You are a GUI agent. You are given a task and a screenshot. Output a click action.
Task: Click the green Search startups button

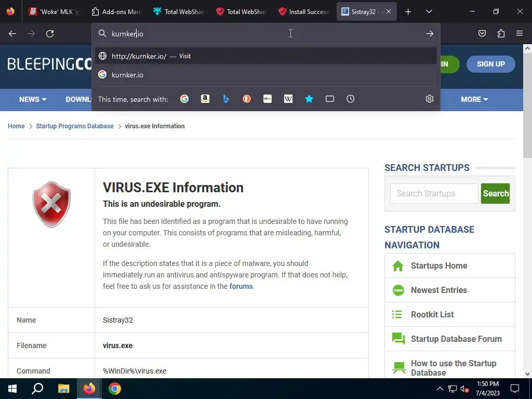(x=495, y=193)
